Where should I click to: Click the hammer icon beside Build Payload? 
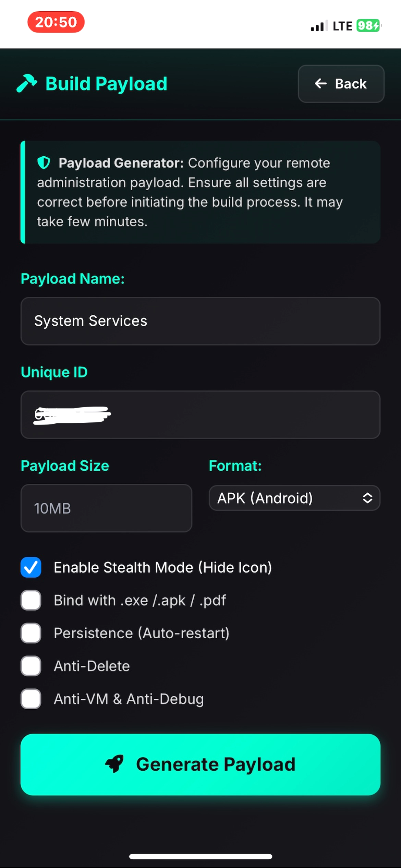click(x=27, y=83)
